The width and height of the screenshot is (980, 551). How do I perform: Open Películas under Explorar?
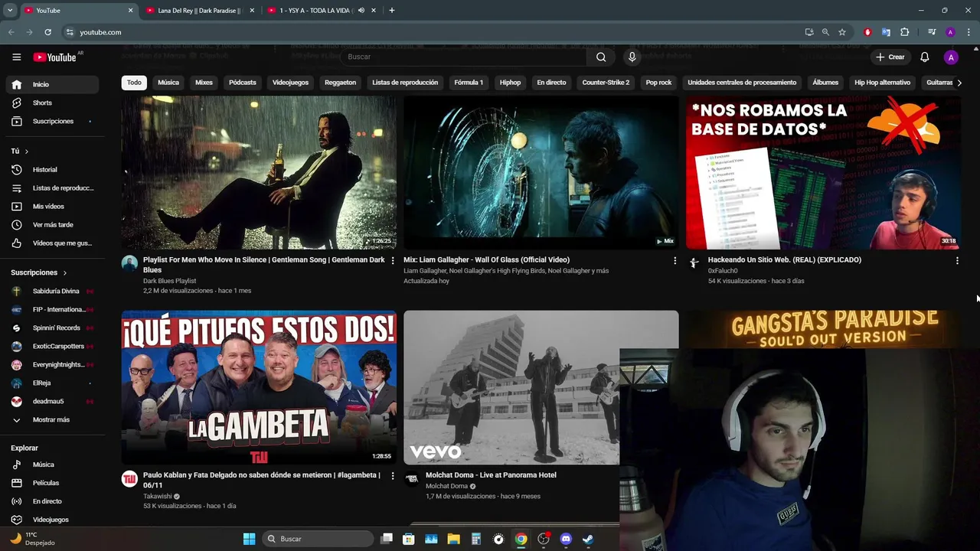pyautogui.click(x=53, y=483)
